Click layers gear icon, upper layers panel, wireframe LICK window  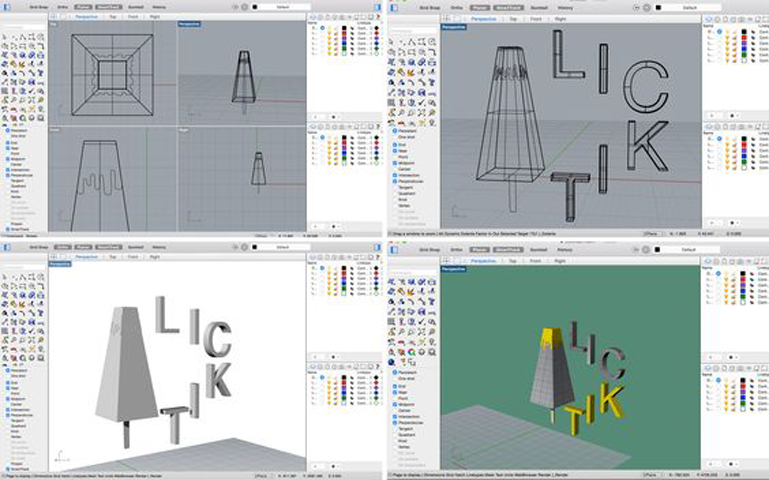click(732, 116)
